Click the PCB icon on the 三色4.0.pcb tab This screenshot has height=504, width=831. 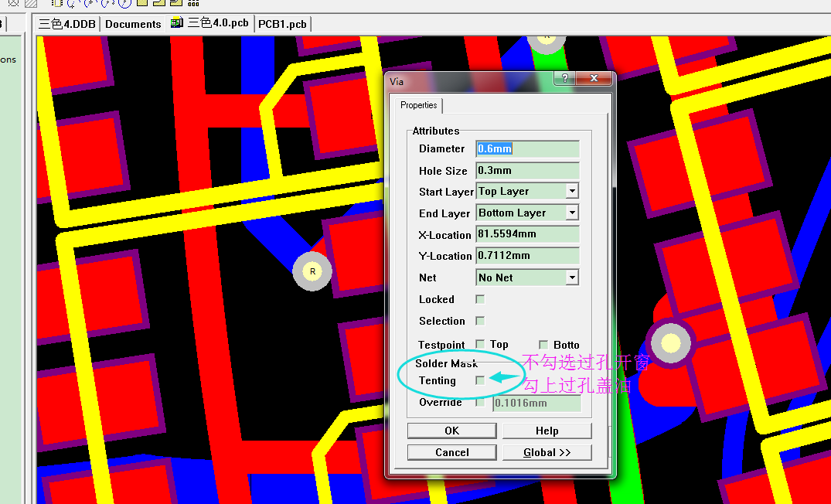(177, 23)
